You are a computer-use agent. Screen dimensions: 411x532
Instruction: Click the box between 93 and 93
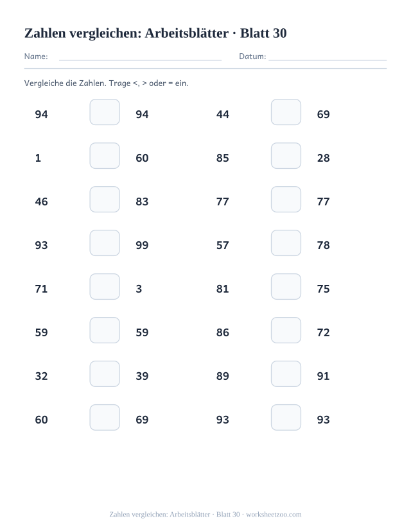click(286, 417)
